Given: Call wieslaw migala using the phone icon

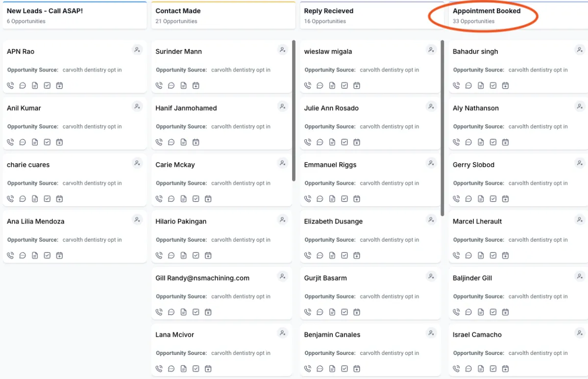Looking at the screenshot, I should pyautogui.click(x=307, y=85).
